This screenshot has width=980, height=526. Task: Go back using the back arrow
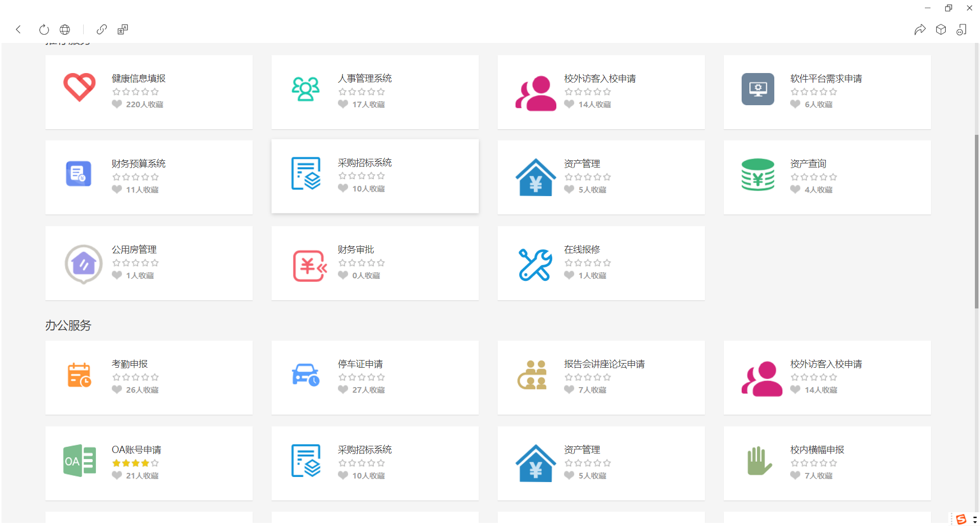tap(18, 30)
